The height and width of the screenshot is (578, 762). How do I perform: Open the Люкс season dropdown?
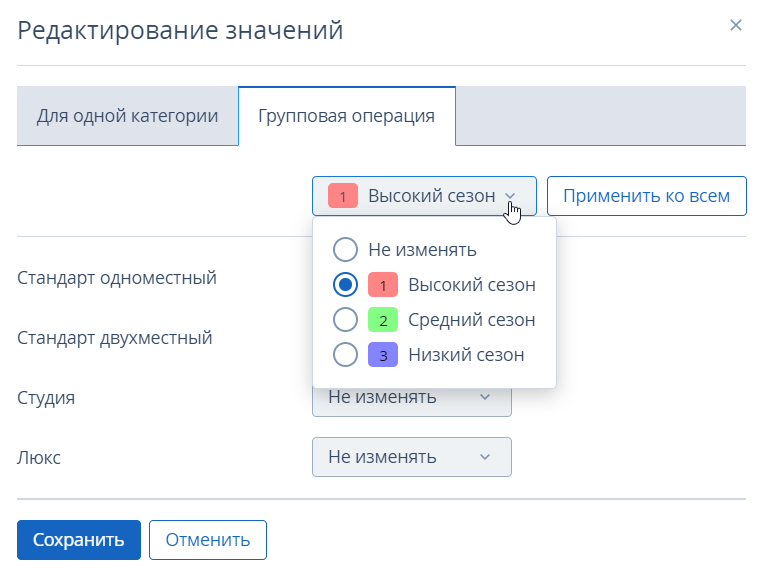coord(412,457)
